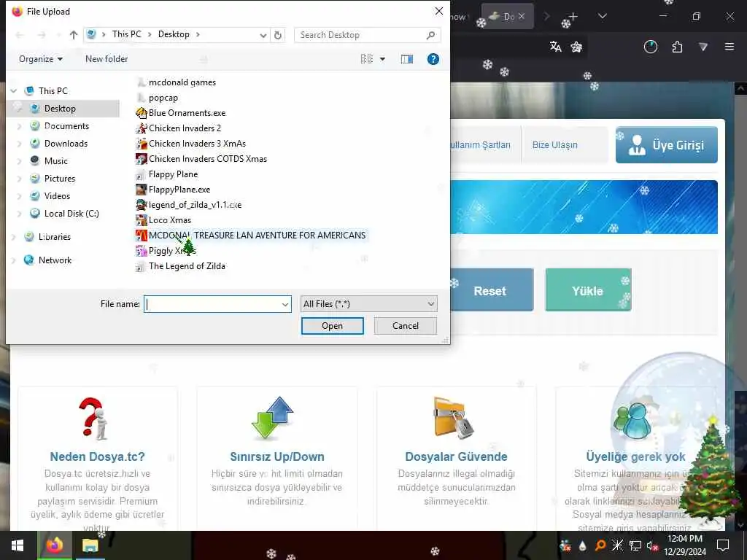Click the Piggly Xmas file icon
This screenshot has width=747, height=560.
[141, 251]
